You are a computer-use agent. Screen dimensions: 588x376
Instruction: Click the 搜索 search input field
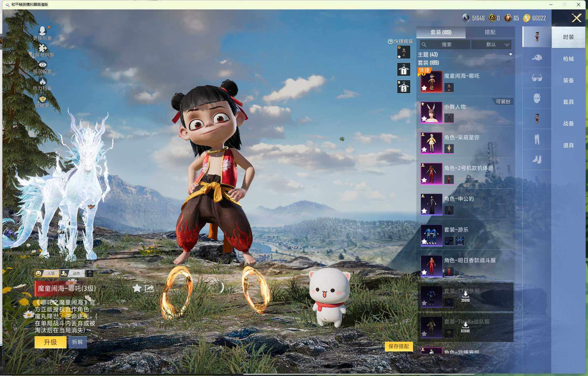pos(446,45)
